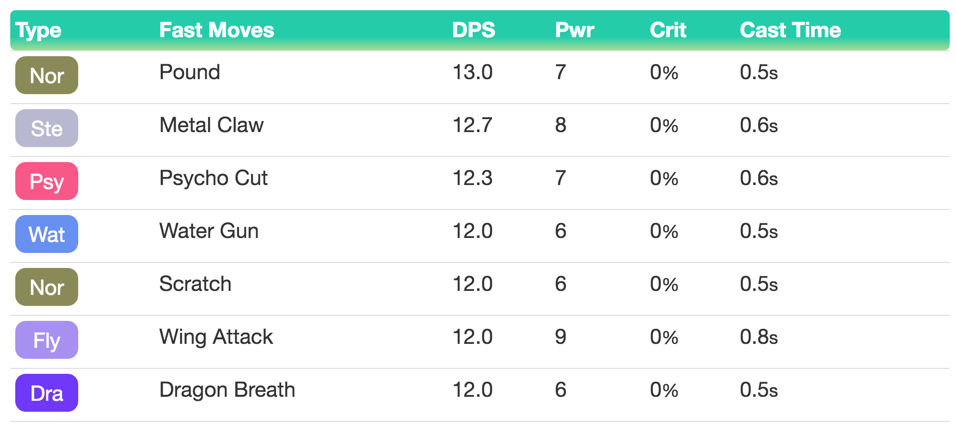Click the Nor badge next to Scratch
Image resolution: width=957 pixels, height=426 pixels.
[46, 287]
